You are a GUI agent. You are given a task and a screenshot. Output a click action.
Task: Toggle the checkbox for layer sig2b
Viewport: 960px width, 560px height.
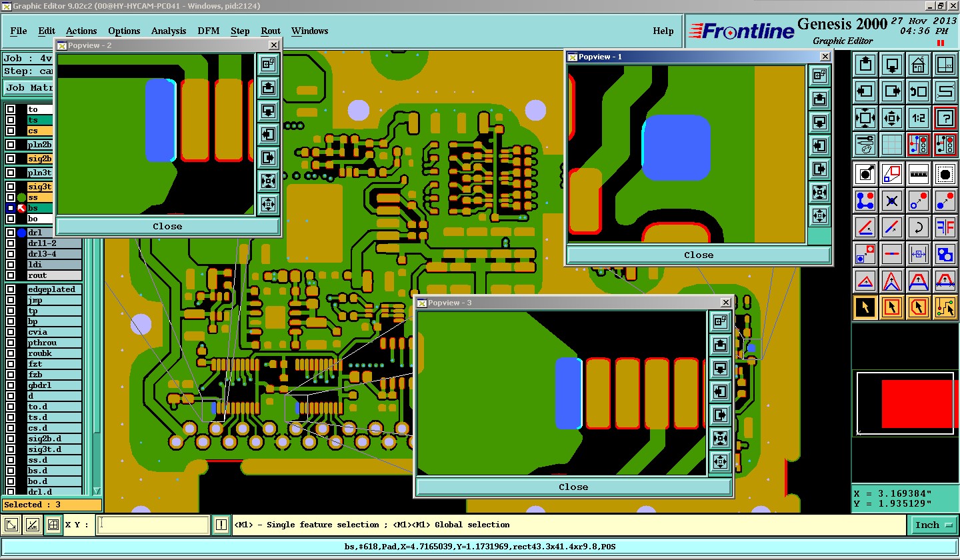coord(11,159)
